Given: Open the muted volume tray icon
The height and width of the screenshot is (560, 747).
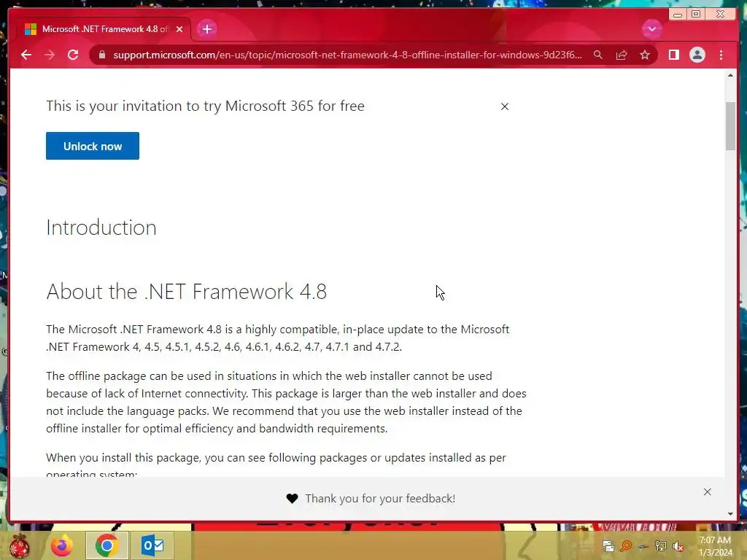Looking at the screenshot, I should pyautogui.click(x=678, y=546).
